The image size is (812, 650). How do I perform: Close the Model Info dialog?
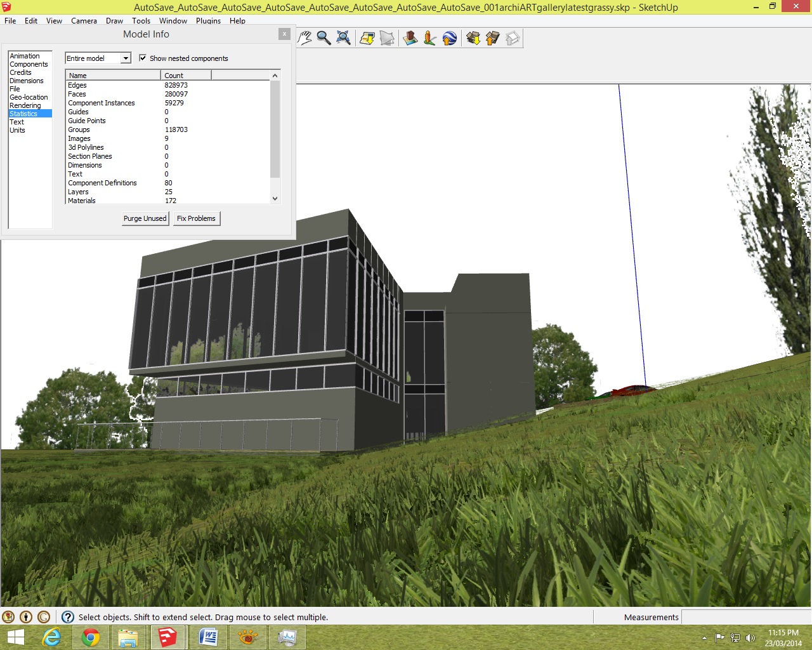point(284,34)
